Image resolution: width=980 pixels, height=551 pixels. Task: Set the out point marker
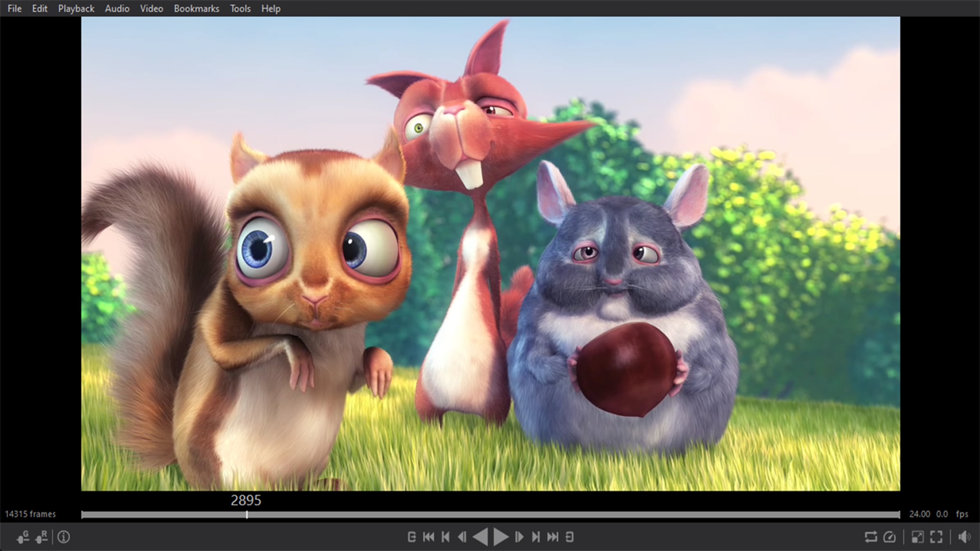pyautogui.click(x=570, y=537)
